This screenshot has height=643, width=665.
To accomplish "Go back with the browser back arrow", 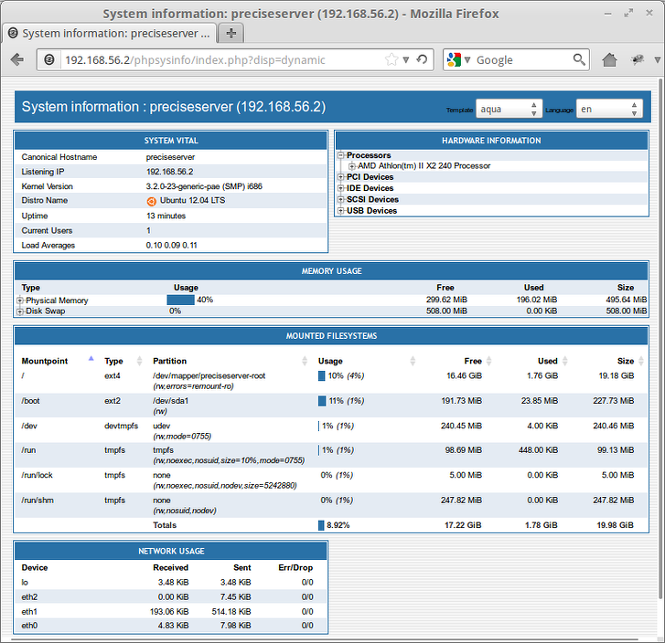I will tap(17, 60).
